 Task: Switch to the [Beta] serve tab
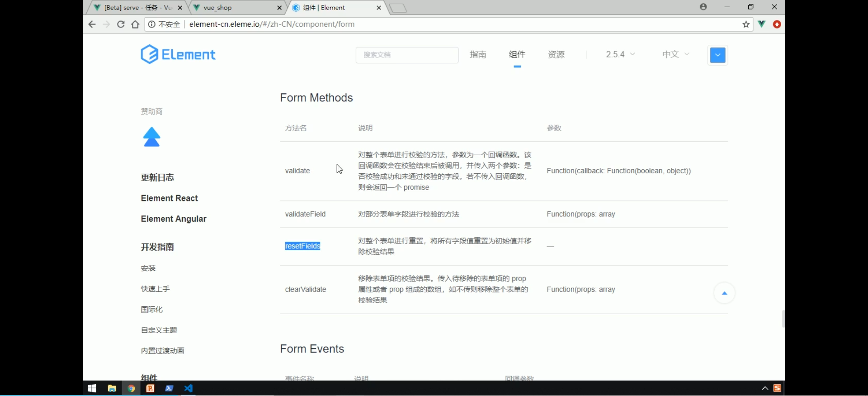pyautogui.click(x=138, y=8)
